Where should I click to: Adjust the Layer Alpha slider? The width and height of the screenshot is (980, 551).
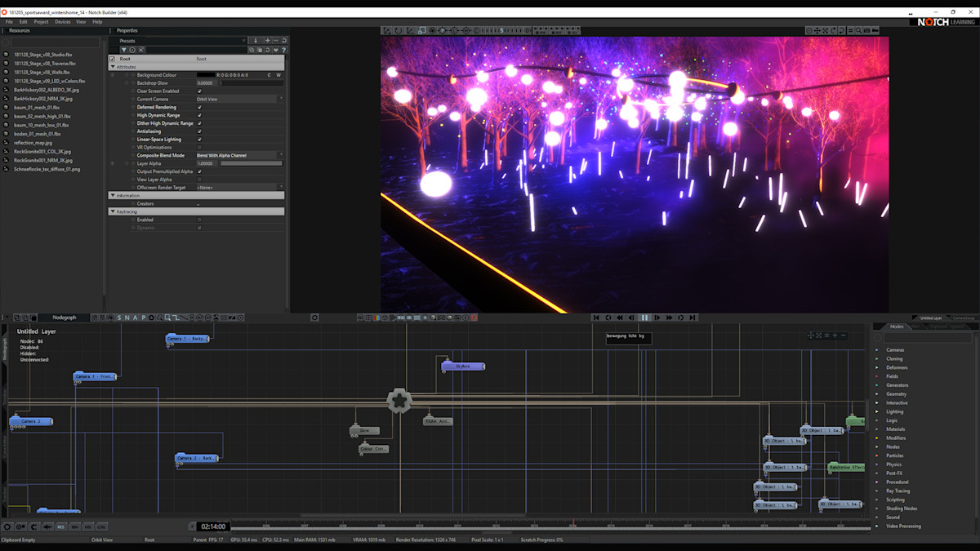[251, 163]
